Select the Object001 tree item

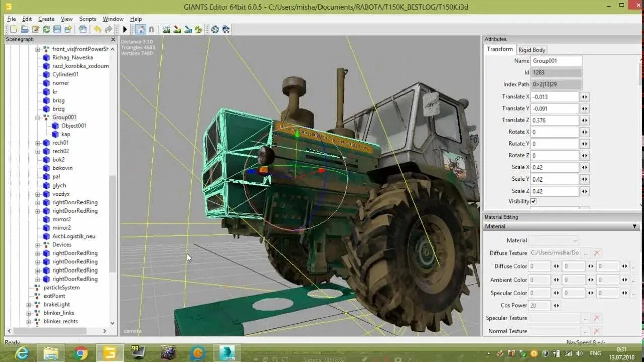tap(74, 126)
